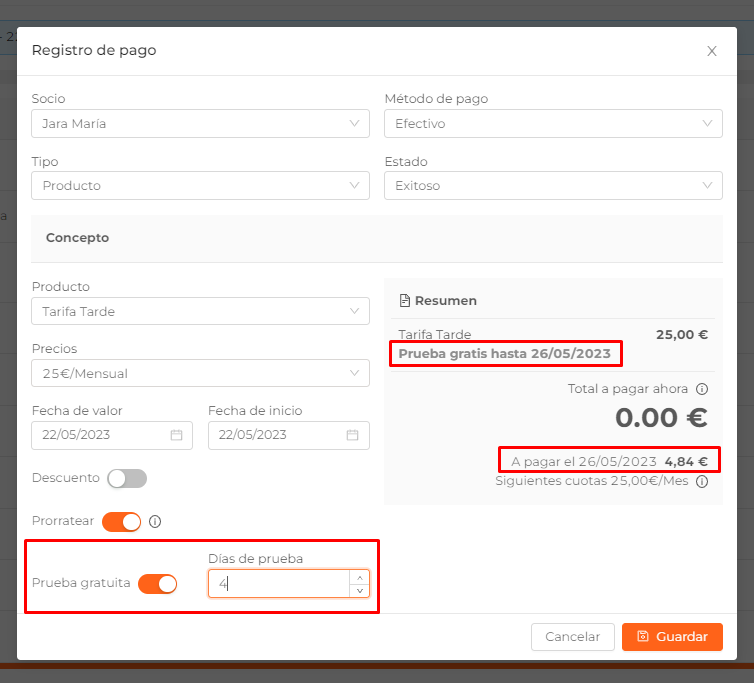This screenshot has height=683, width=754.
Task: Click the orange Guardar button
Action: click(672, 637)
